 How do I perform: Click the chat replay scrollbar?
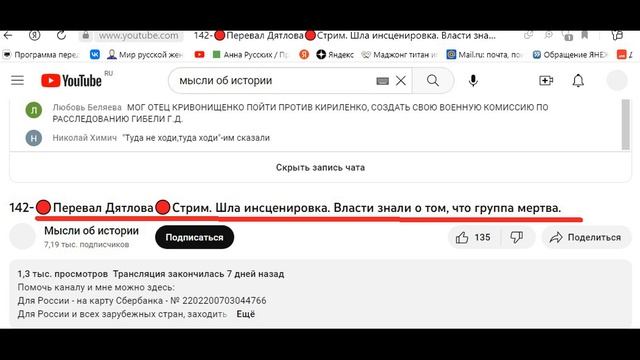pos(626,124)
